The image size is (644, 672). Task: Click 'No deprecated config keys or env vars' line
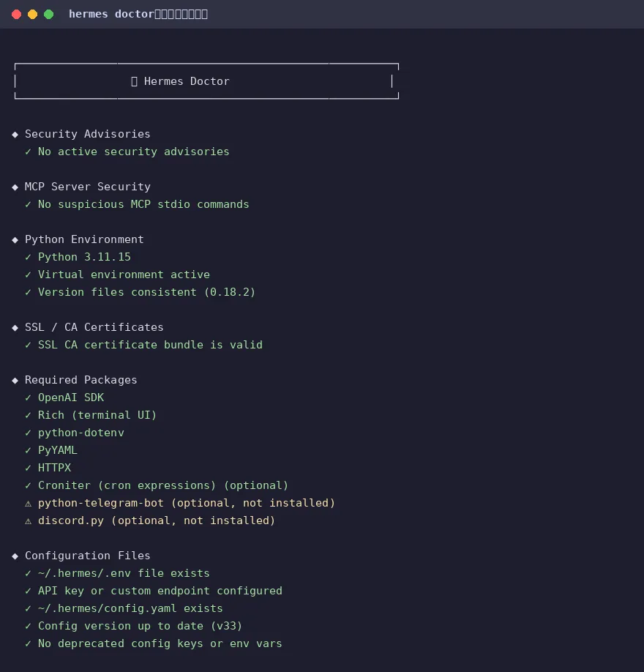coord(160,643)
